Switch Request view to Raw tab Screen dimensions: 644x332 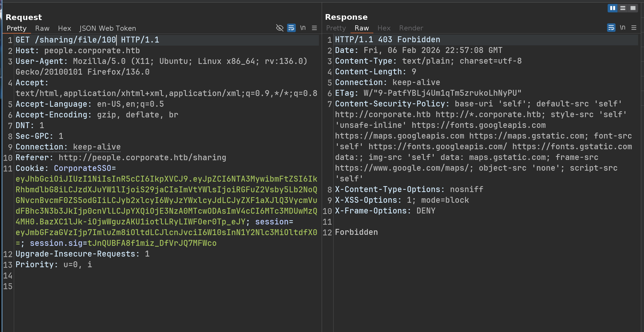click(42, 28)
